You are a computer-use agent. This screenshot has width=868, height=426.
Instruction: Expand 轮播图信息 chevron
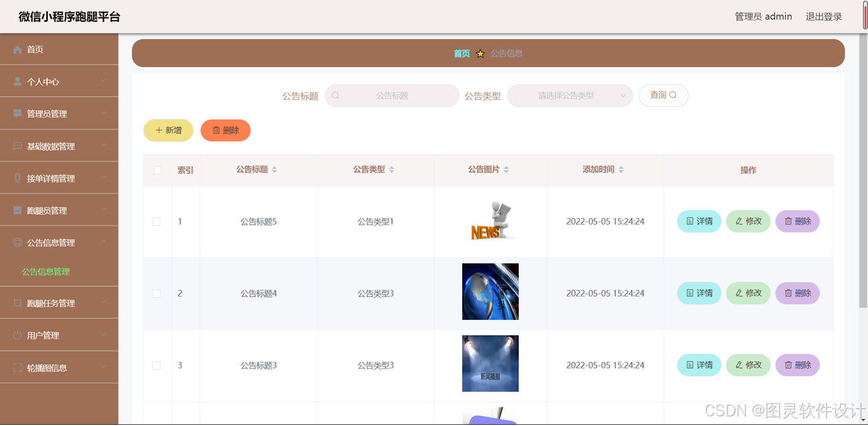pyautogui.click(x=103, y=367)
